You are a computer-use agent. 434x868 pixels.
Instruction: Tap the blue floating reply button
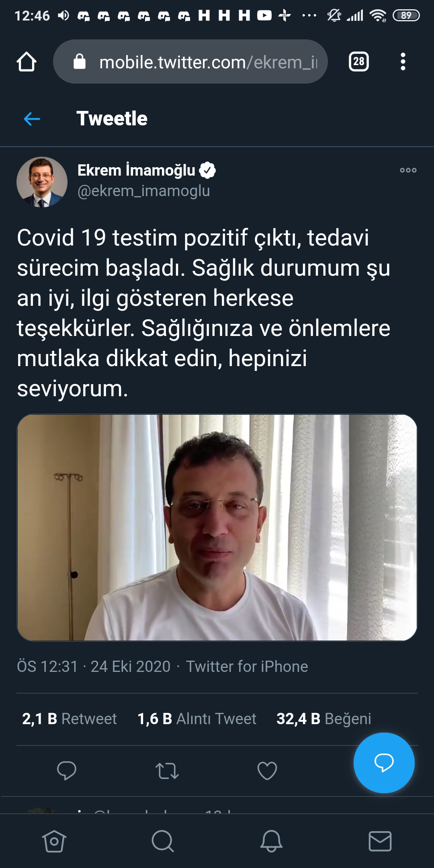[384, 763]
